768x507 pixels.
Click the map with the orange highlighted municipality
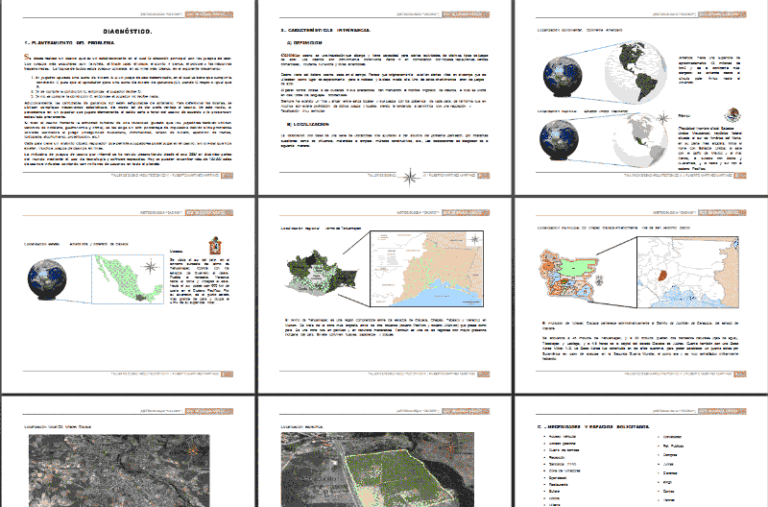point(688,272)
